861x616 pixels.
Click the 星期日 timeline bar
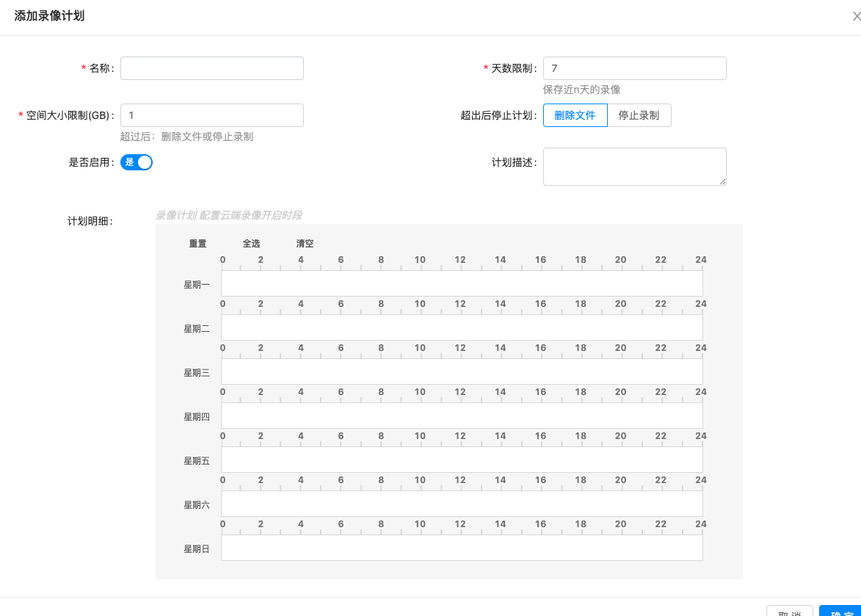pyautogui.click(x=462, y=548)
